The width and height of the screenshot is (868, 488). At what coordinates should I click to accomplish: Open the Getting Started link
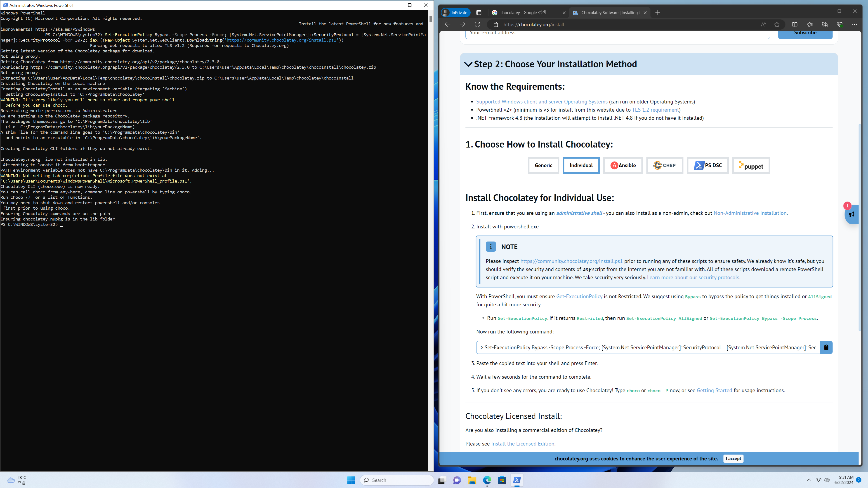coord(714,390)
